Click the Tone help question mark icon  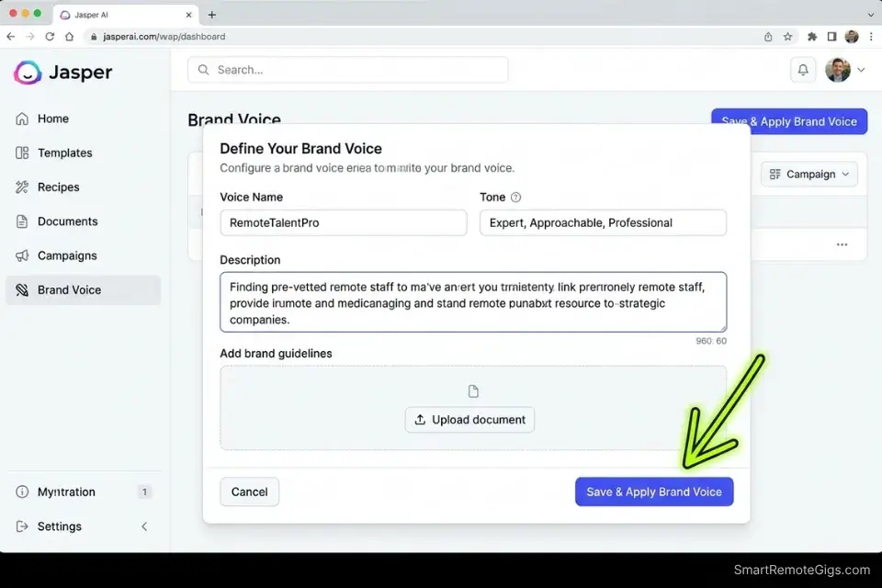(x=516, y=197)
